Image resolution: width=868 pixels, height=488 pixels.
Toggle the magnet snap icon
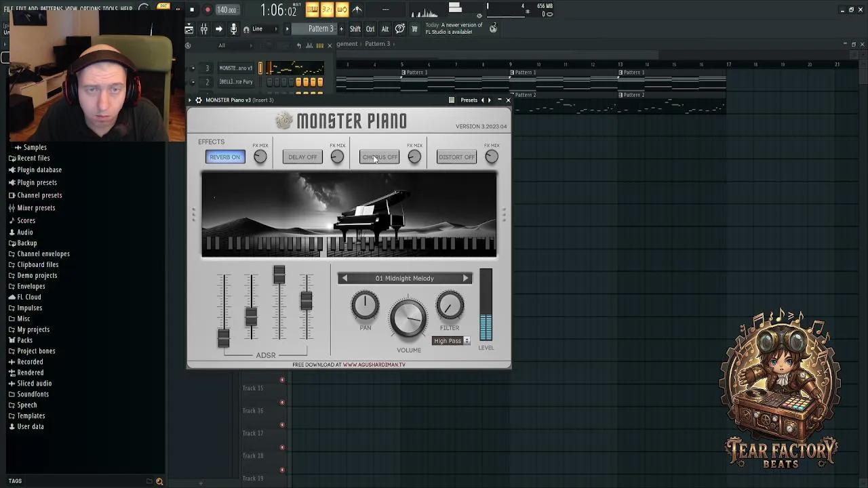(x=246, y=29)
